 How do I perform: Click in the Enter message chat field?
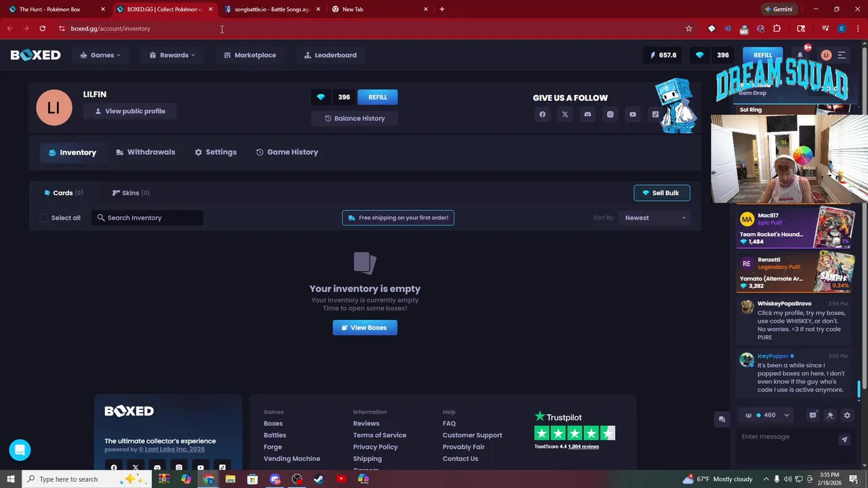tap(787, 436)
